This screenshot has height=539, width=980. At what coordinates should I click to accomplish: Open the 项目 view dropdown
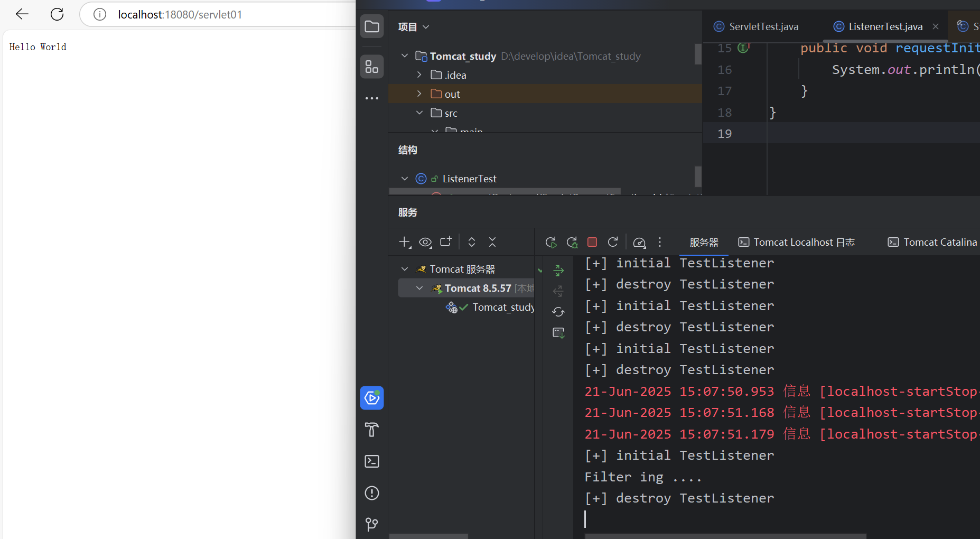pos(413,27)
